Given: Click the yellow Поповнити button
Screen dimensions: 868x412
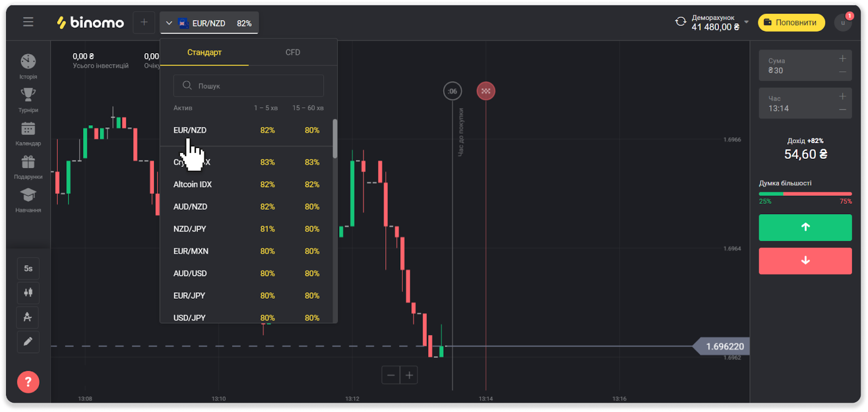Looking at the screenshot, I should (791, 23).
